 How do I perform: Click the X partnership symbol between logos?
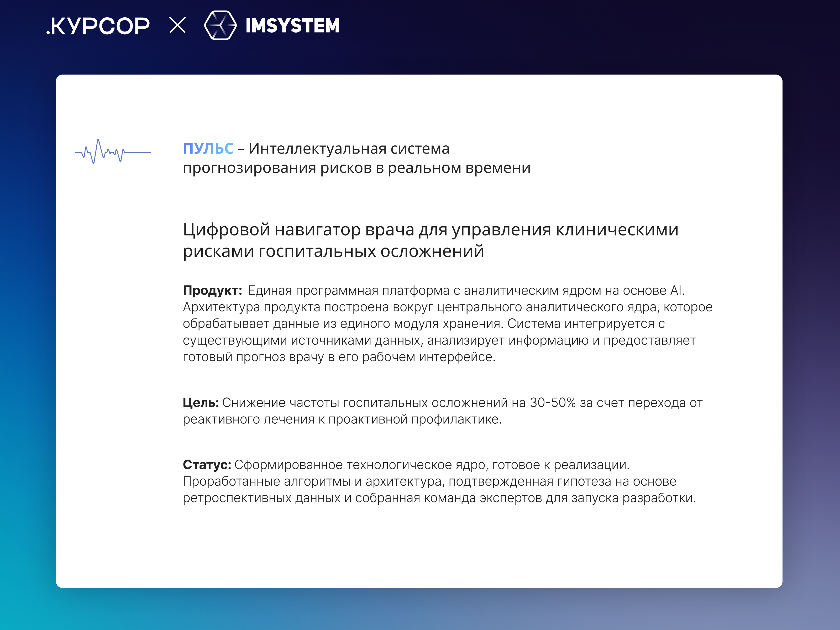[x=177, y=25]
